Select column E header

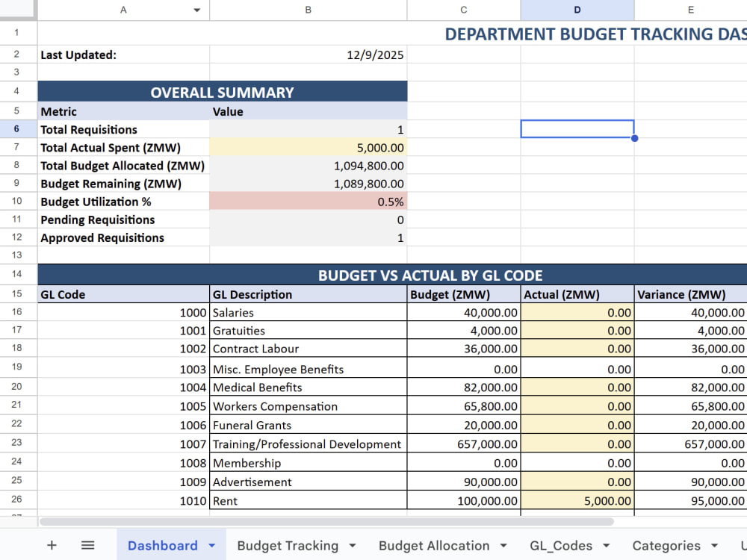click(691, 10)
